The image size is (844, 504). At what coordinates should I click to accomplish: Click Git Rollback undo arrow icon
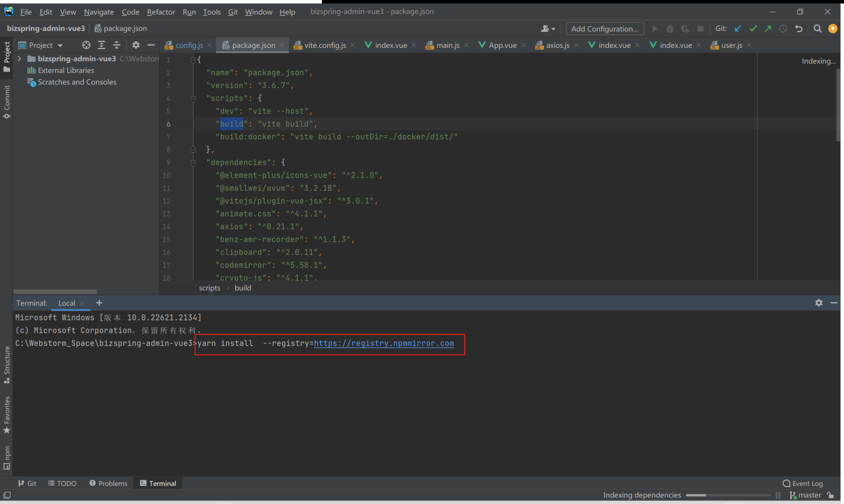coord(798,29)
